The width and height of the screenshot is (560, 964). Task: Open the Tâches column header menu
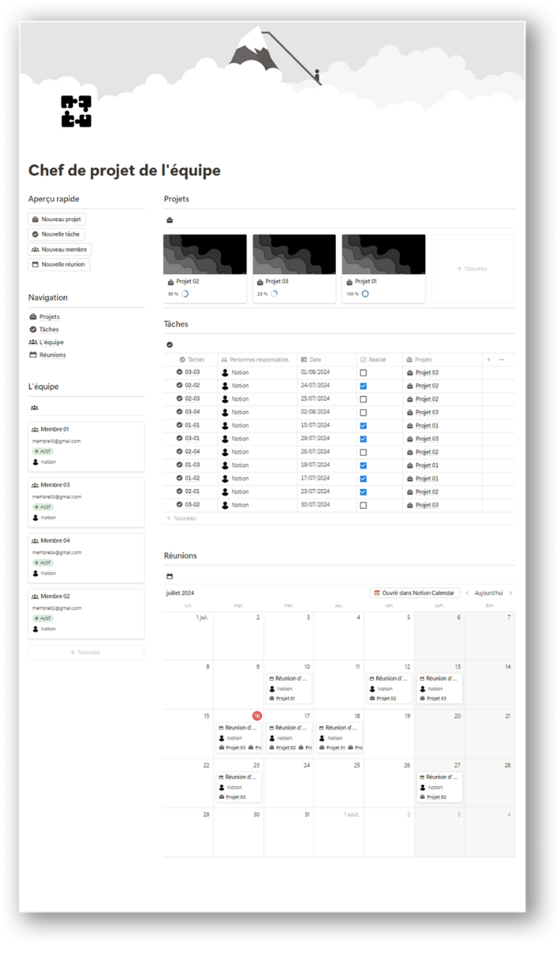click(191, 360)
